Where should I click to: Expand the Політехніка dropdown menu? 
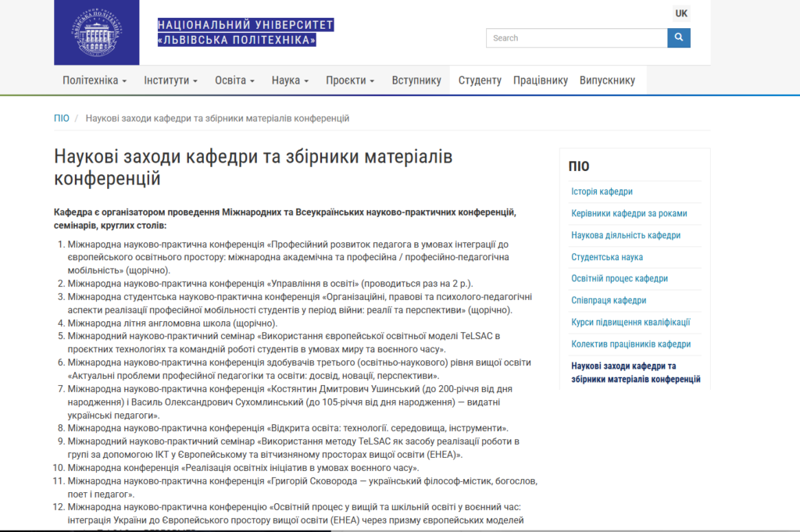point(95,80)
